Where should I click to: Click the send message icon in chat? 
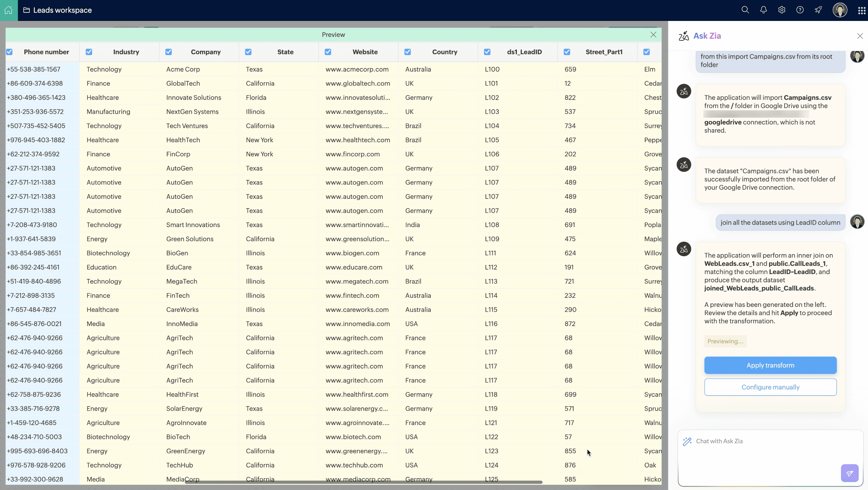pyautogui.click(x=849, y=473)
